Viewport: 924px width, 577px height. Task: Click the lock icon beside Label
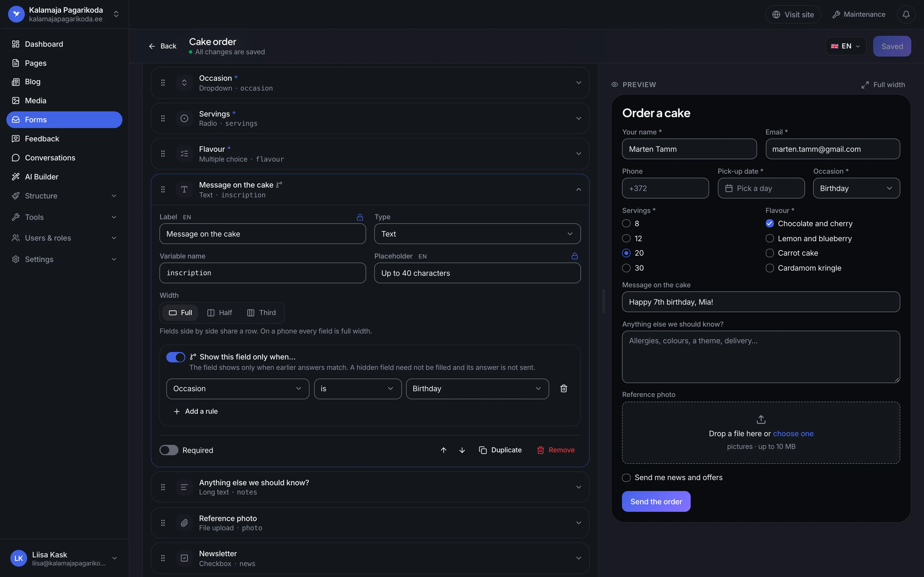point(360,217)
